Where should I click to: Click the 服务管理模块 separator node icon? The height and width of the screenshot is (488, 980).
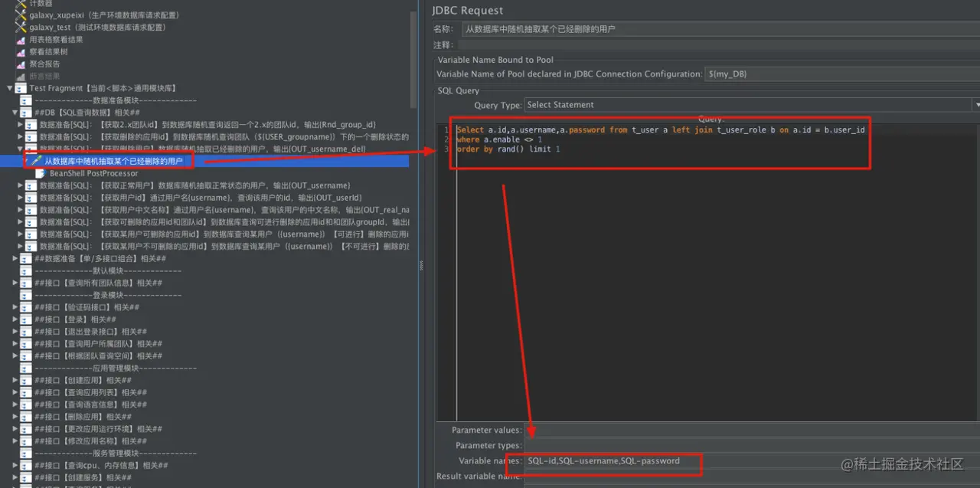click(26, 454)
